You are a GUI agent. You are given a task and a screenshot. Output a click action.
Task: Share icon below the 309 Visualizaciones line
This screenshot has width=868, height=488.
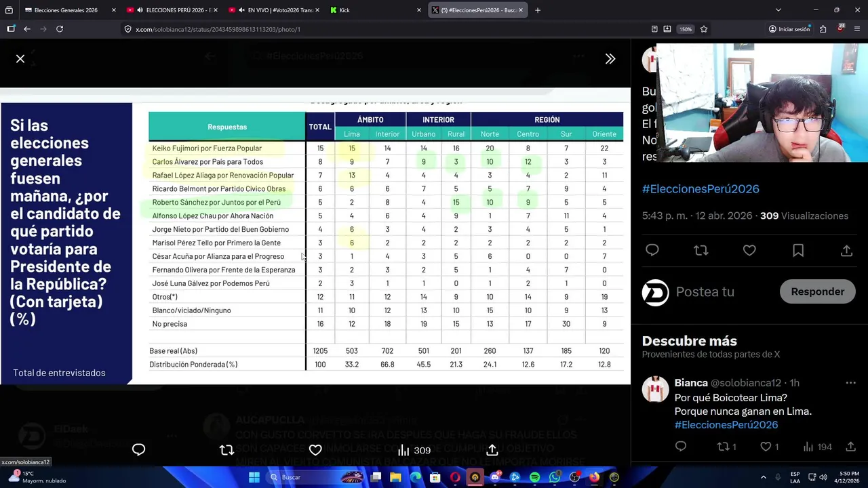point(846,251)
